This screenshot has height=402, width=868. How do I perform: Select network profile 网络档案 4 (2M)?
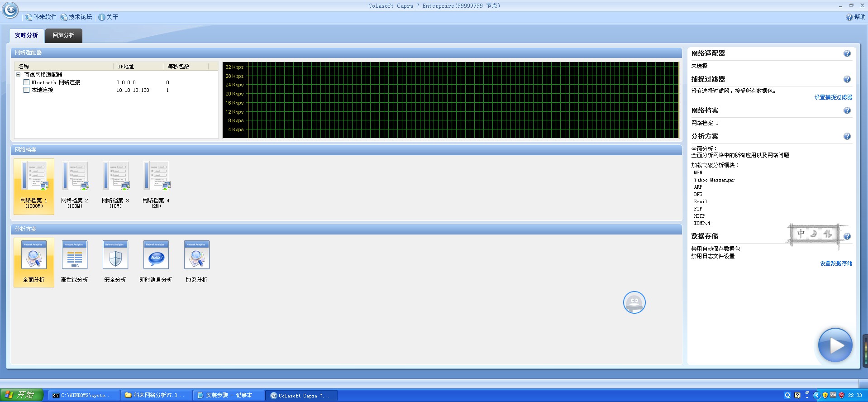click(x=156, y=186)
